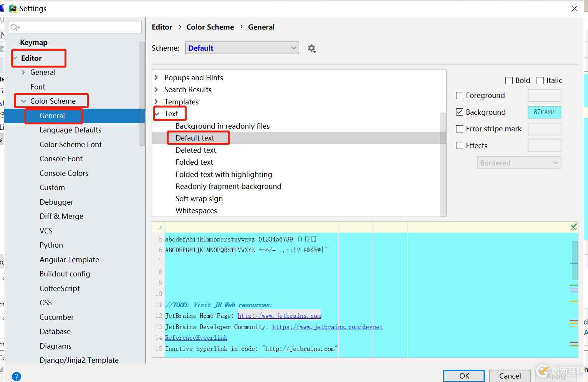Image resolution: width=588 pixels, height=382 pixels.
Task: Tick the Foreground checkbox
Action: point(459,96)
